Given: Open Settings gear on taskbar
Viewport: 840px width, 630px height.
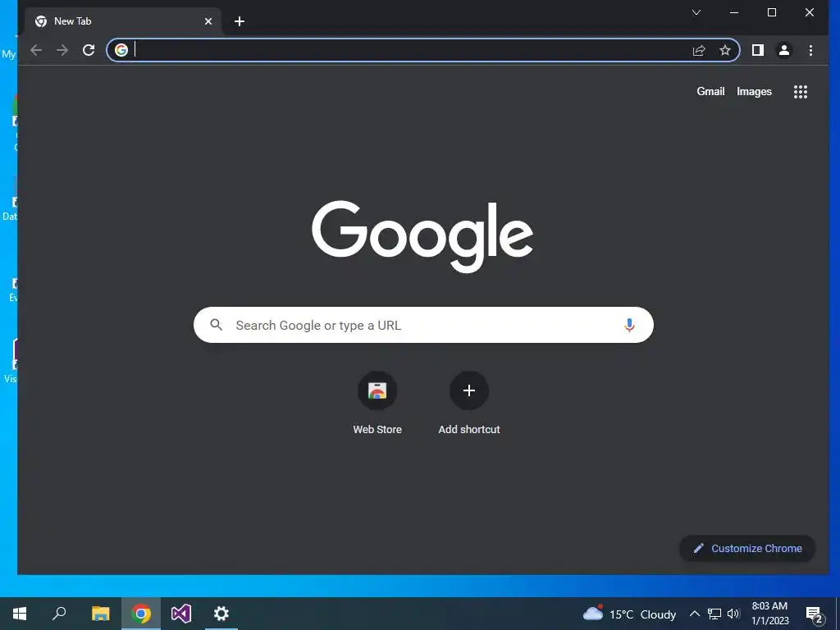Looking at the screenshot, I should coord(221,614).
